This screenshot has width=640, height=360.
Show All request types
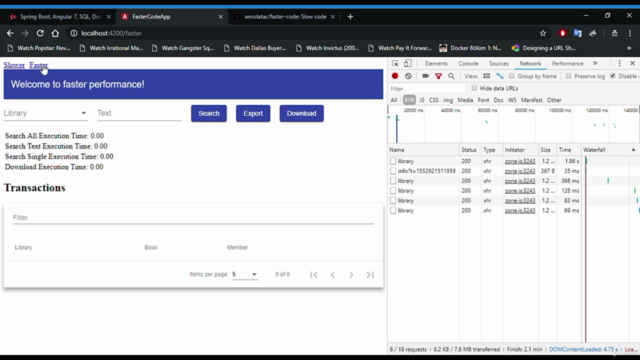[x=393, y=100]
